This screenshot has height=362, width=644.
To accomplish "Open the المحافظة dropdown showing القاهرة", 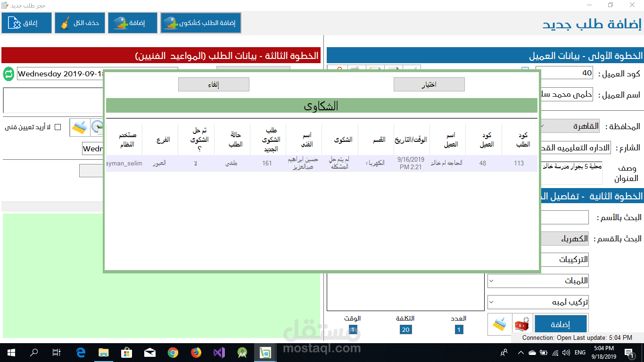I will point(571,126).
